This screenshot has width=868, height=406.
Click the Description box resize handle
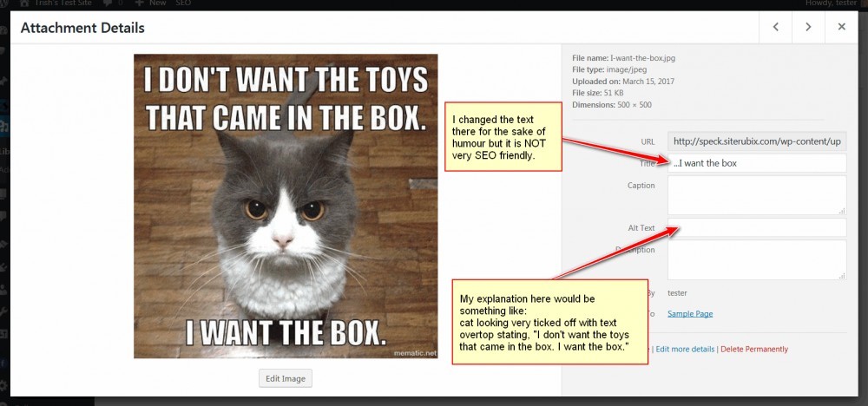click(841, 276)
